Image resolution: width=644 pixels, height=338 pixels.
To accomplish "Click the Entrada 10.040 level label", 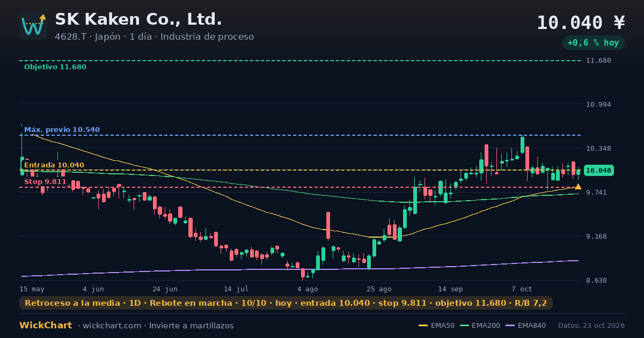I will click(54, 165).
